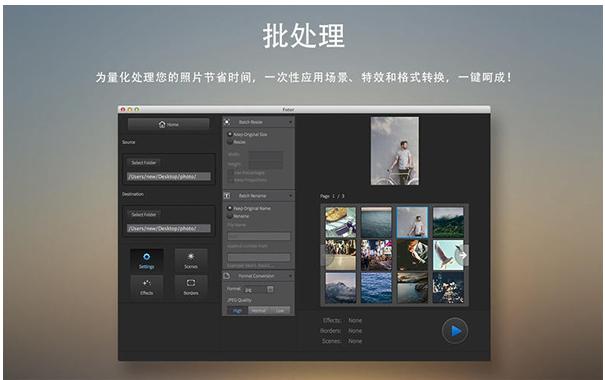Set JPEG quality to Low

pyautogui.click(x=280, y=311)
